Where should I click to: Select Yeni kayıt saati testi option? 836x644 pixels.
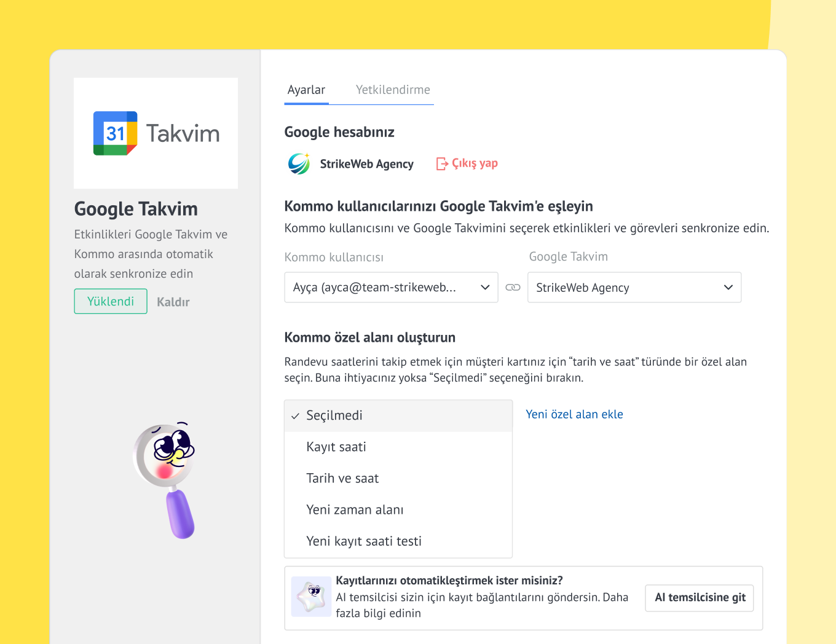click(x=364, y=541)
